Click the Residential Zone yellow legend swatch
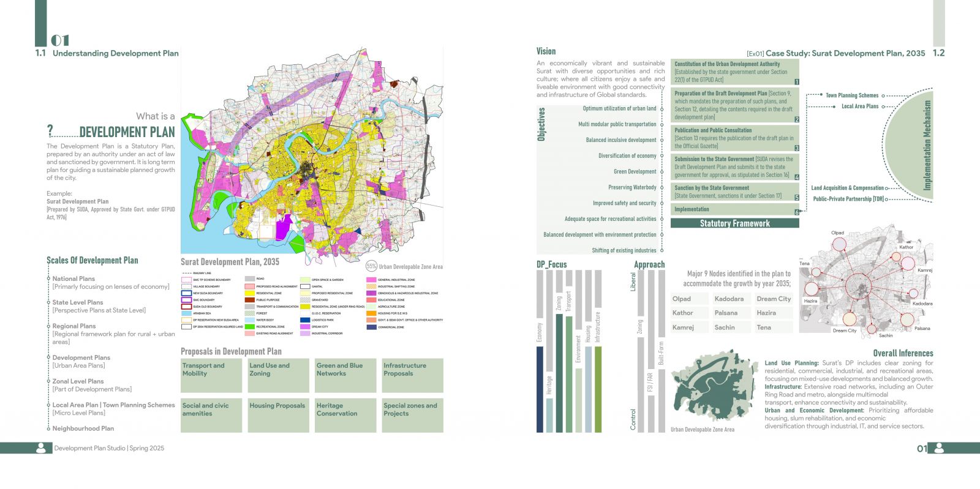This screenshot has height=489, width=980. pos(249,293)
